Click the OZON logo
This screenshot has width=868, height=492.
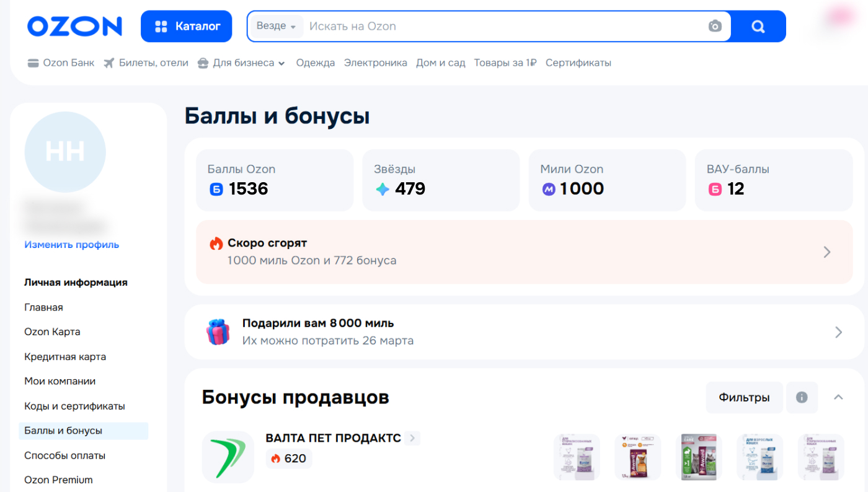[75, 26]
